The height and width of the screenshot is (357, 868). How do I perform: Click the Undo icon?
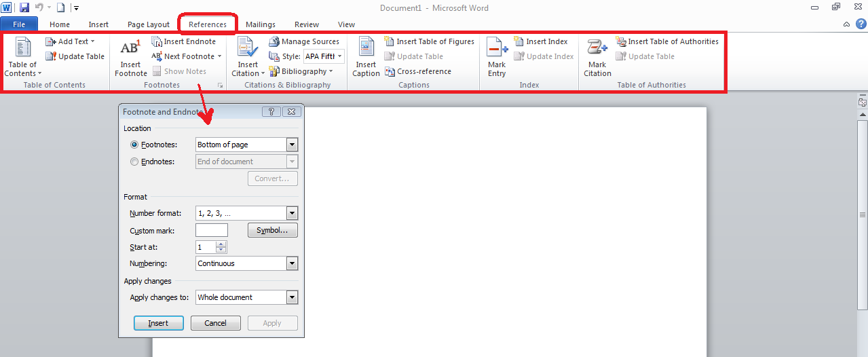tap(39, 7)
